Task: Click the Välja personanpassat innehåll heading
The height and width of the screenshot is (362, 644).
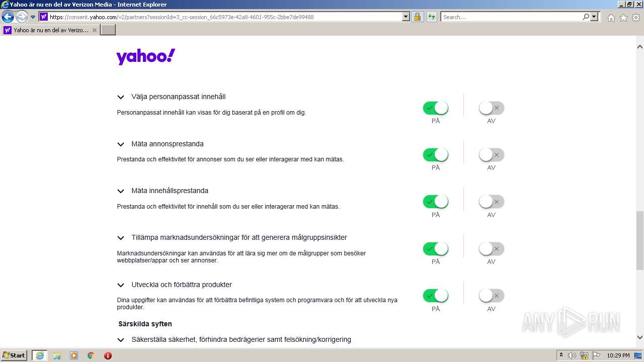Action: point(179,97)
